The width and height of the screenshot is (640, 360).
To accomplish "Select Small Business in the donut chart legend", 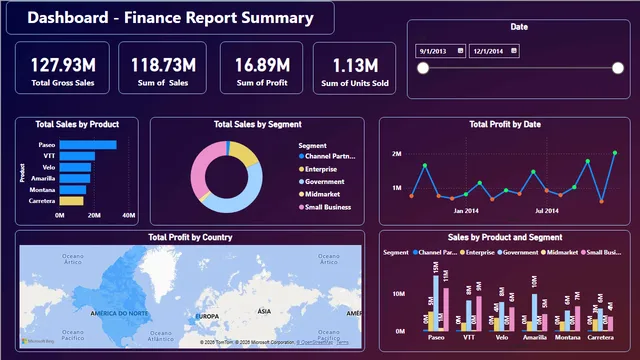I will click(325, 207).
